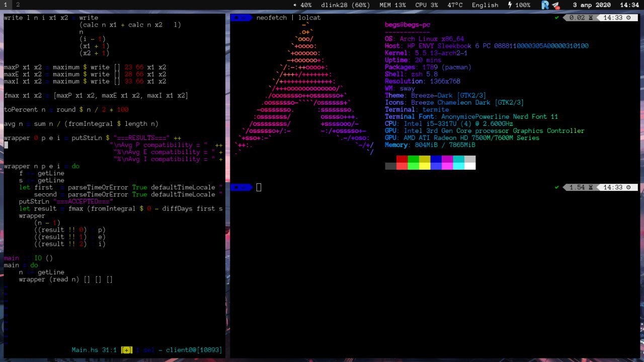This screenshot has height=362, width=644.
Task: Click the CPU 3% status entry
Action: 427,5
